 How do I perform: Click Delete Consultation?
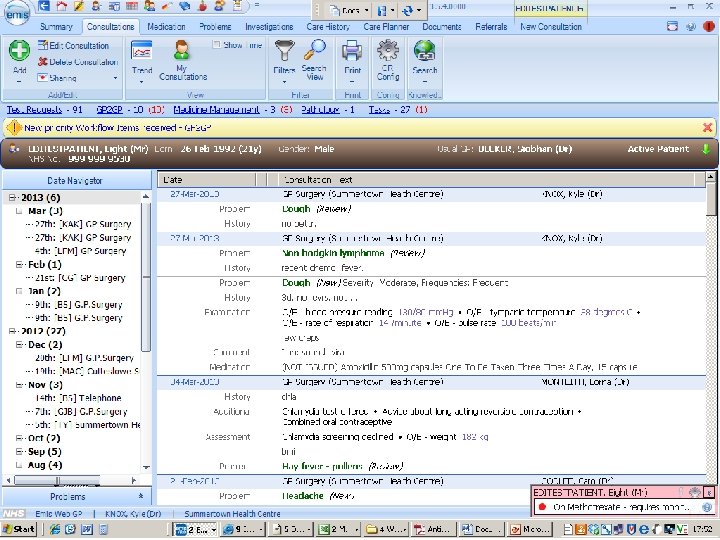78,62
